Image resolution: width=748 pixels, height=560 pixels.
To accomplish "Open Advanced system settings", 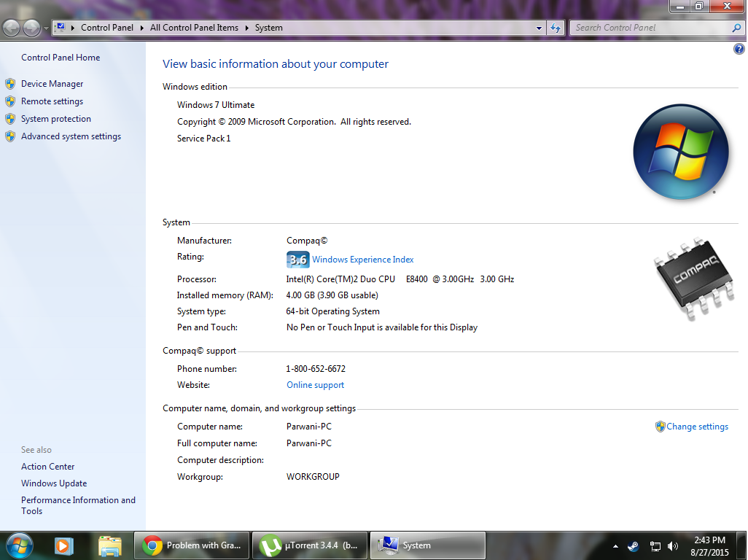I will click(x=71, y=136).
